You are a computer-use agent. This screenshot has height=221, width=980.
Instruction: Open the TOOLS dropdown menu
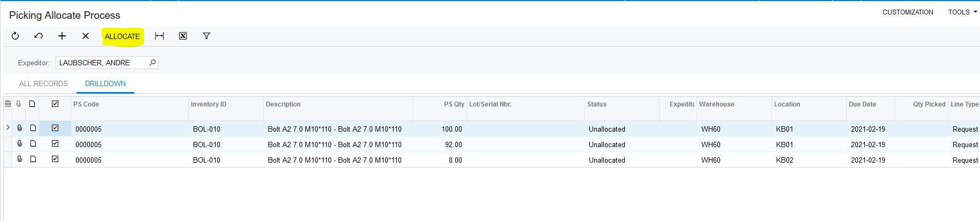click(x=962, y=12)
